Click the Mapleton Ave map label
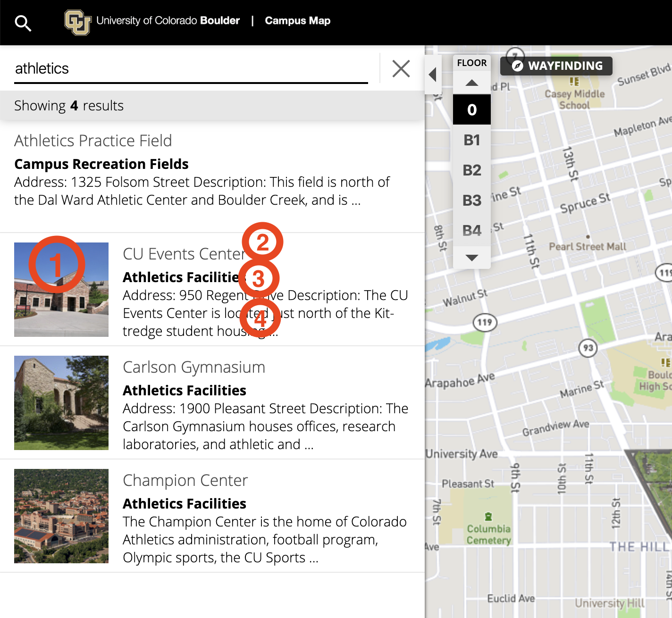The image size is (672, 618). pyautogui.click(x=643, y=126)
